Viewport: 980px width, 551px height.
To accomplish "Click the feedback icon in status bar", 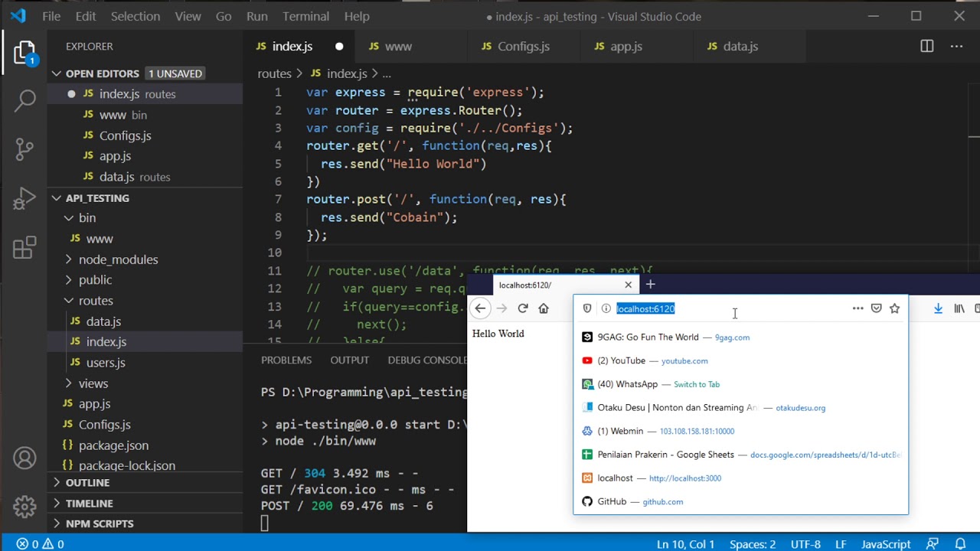I will [932, 544].
